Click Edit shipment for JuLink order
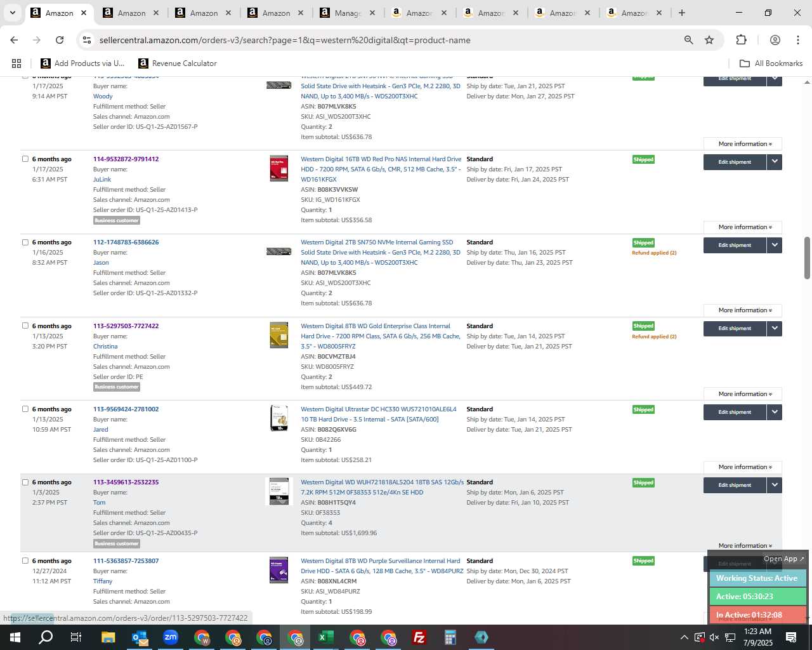812x650 pixels. (x=735, y=162)
